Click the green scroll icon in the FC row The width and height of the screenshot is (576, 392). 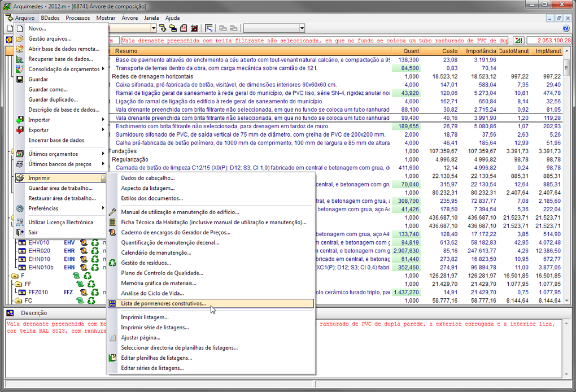(79, 300)
